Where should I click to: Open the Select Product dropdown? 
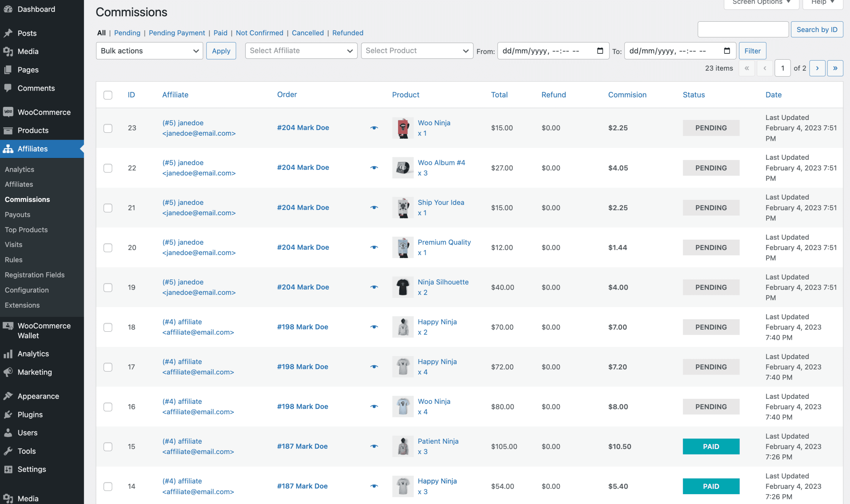point(417,51)
